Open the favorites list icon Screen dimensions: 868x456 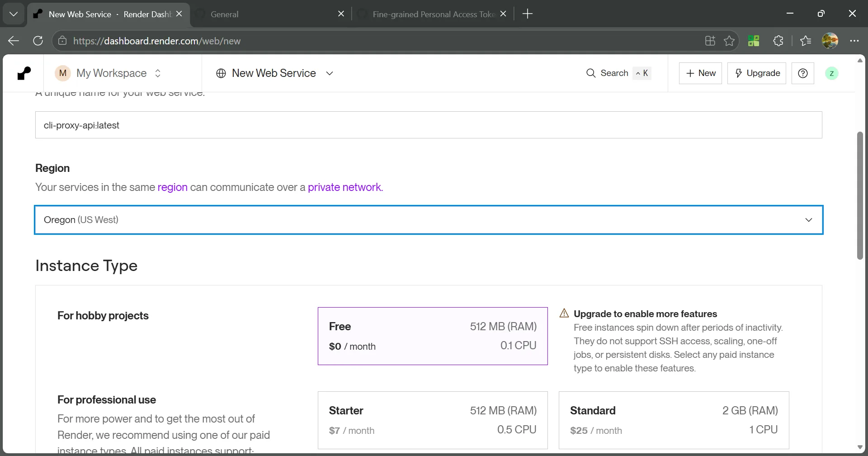[806, 41]
